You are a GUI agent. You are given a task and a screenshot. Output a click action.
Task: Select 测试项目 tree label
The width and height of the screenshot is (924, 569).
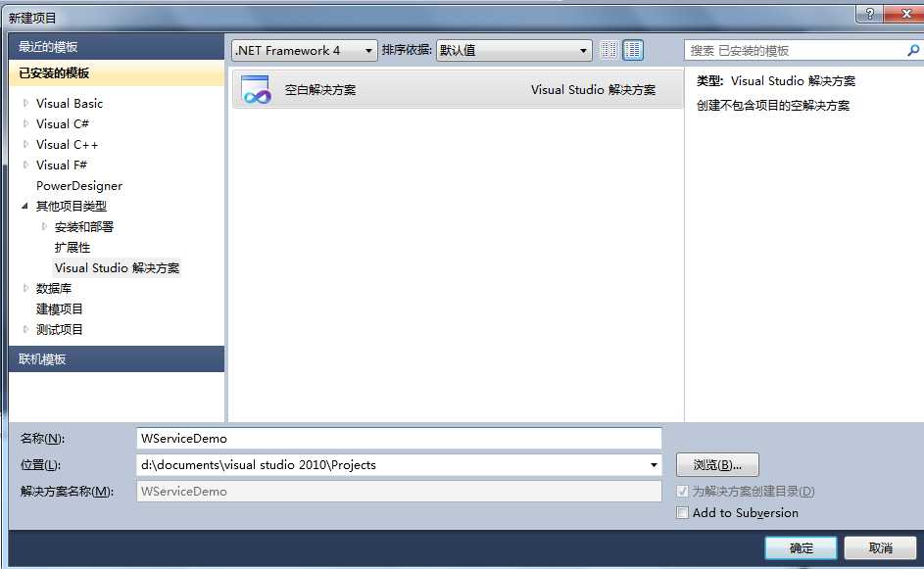[x=60, y=329]
